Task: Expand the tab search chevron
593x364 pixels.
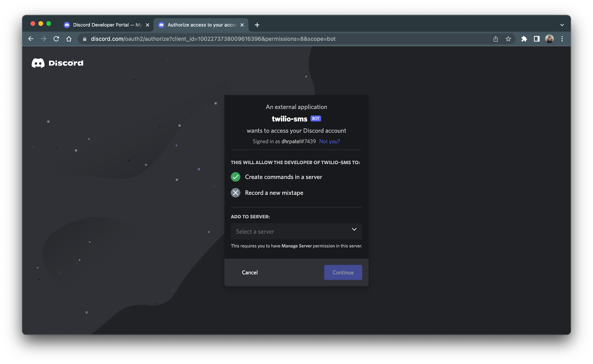Action: pyautogui.click(x=562, y=25)
